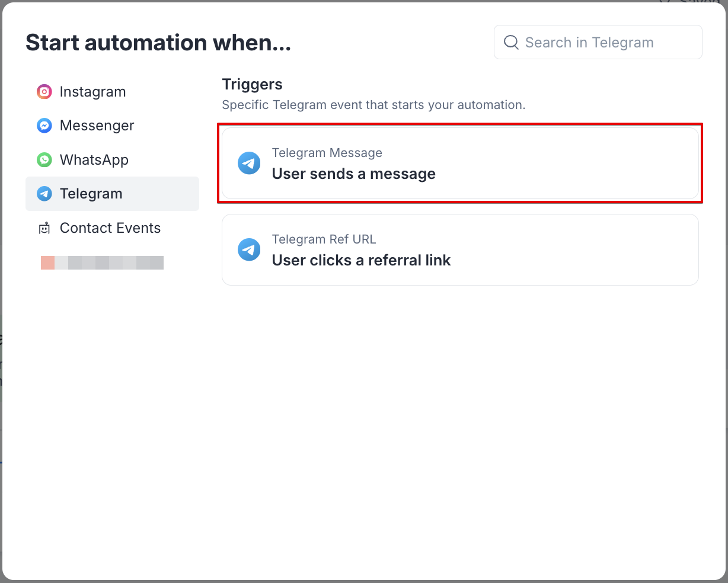This screenshot has width=728, height=583.
Task: Click the WhatsApp logo icon in sidebar
Action: (x=44, y=160)
